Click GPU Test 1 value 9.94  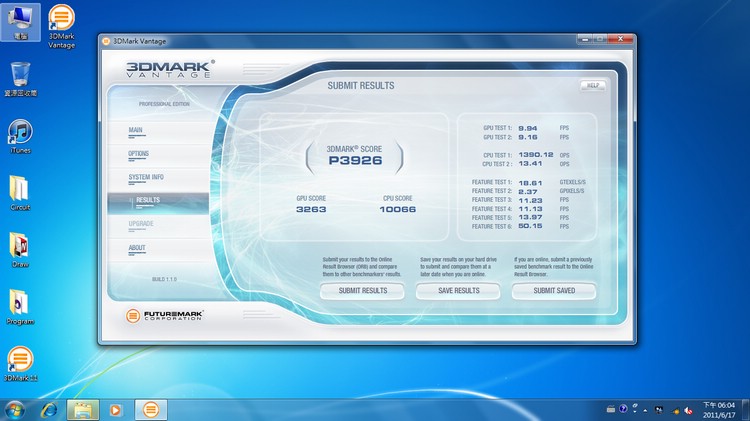click(x=528, y=128)
